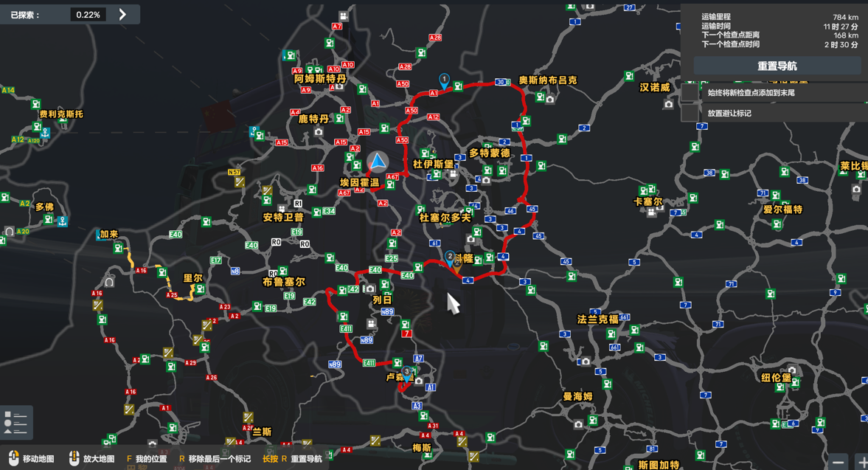Click the camera icon below 汉诺威
The height and width of the screenshot is (470, 868).
[668, 104]
